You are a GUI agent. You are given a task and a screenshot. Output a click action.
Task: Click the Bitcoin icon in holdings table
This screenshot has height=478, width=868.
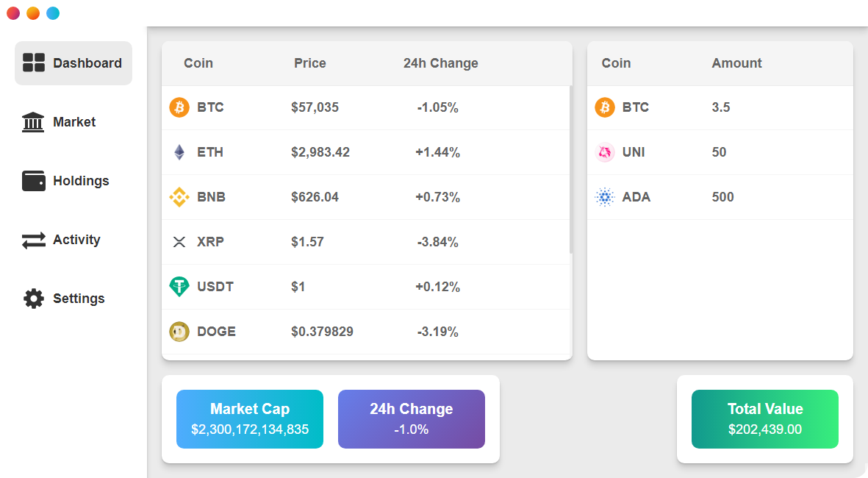point(605,107)
